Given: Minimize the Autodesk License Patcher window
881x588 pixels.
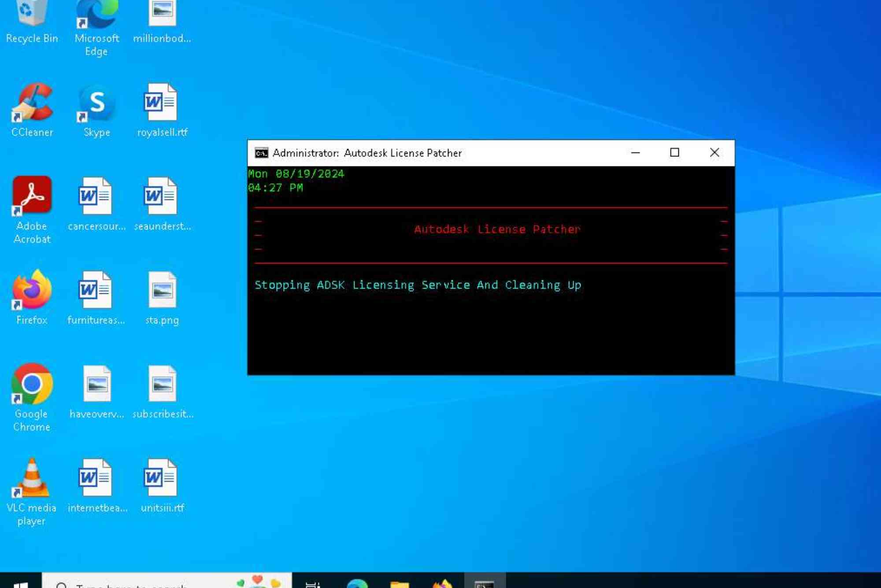Looking at the screenshot, I should 635,153.
